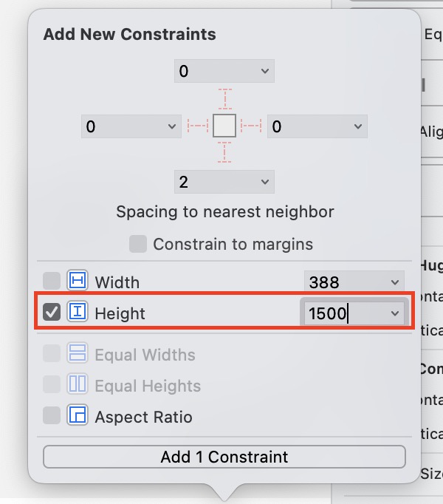This screenshot has height=504, width=443.
Task: Toggle Constrain to margins checkbox
Action: pyautogui.click(x=138, y=244)
